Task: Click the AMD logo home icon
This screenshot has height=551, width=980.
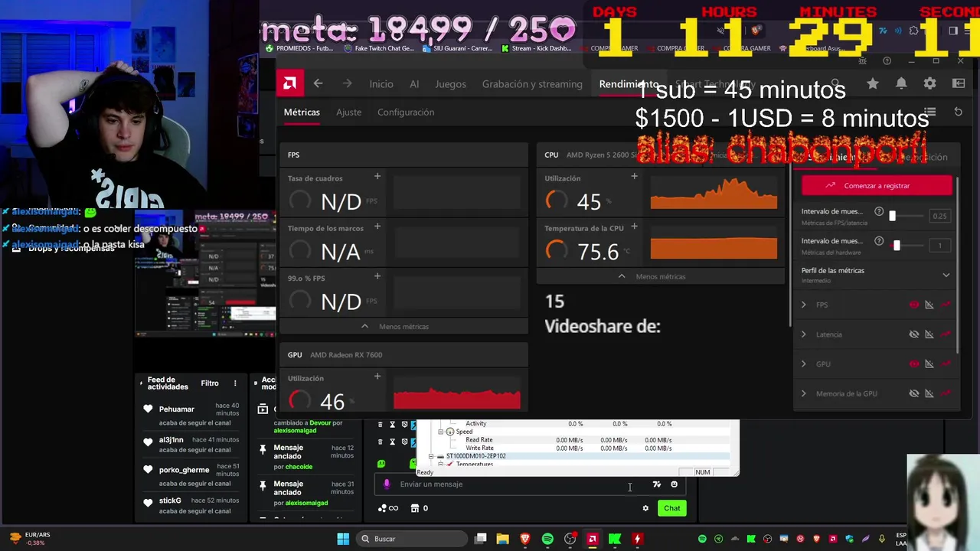Action: coord(290,83)
